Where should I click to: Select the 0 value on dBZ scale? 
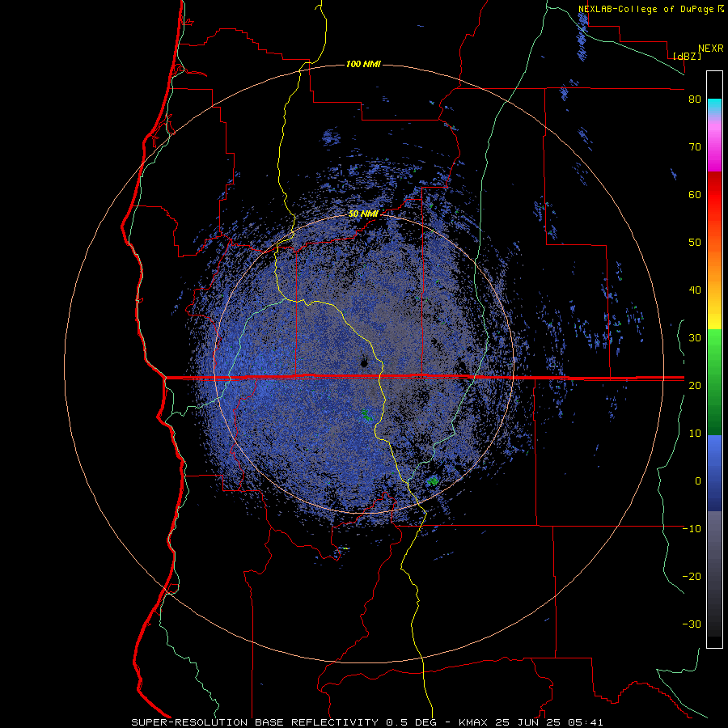(x=698, y=481)
